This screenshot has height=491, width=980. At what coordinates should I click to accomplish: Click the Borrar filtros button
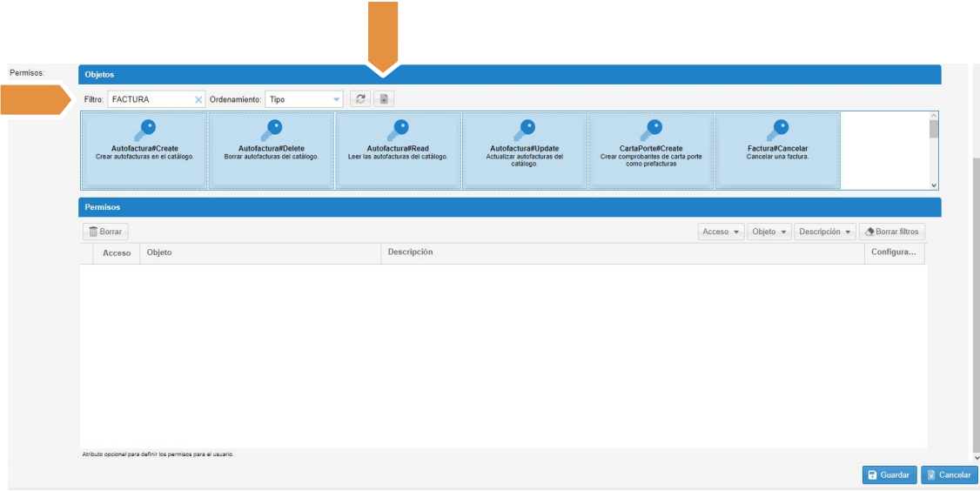pyautogui.click(x=892, y=232)
